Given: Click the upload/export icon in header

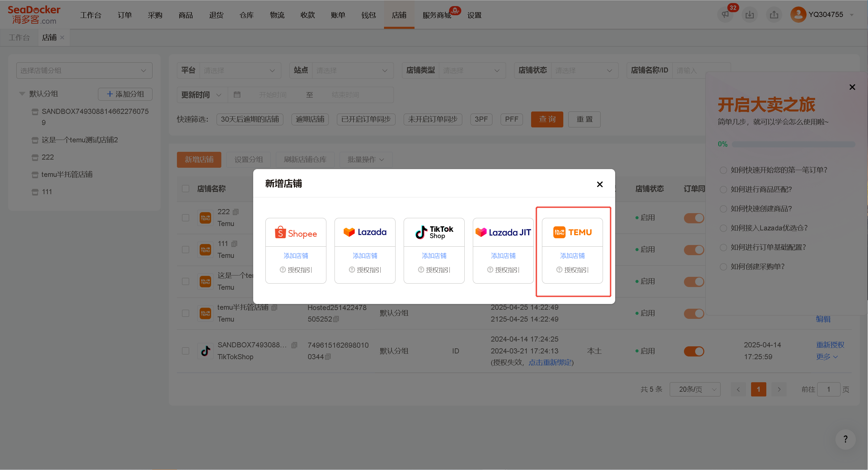Looking at the screenshot, I should click(x=774, y=15).
